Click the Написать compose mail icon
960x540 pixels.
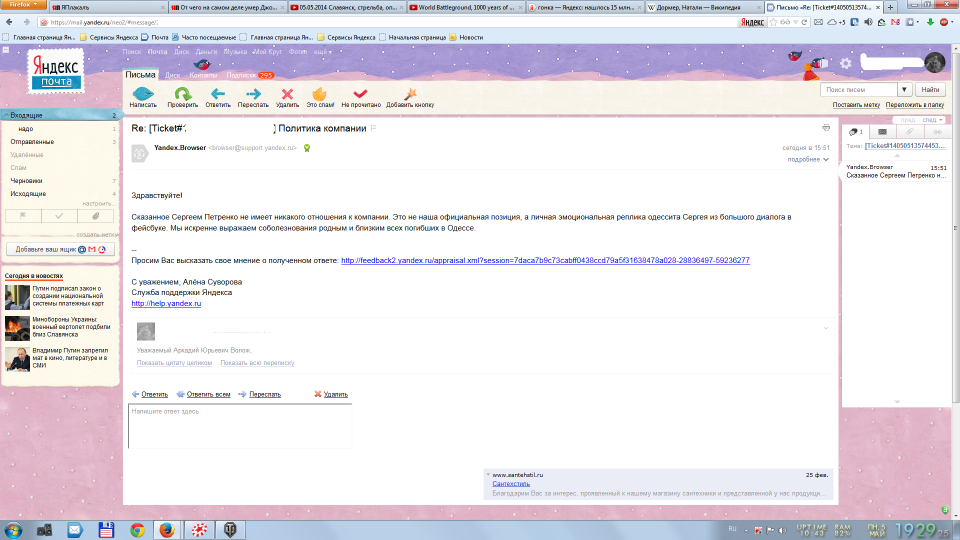(x=143, y=94)
